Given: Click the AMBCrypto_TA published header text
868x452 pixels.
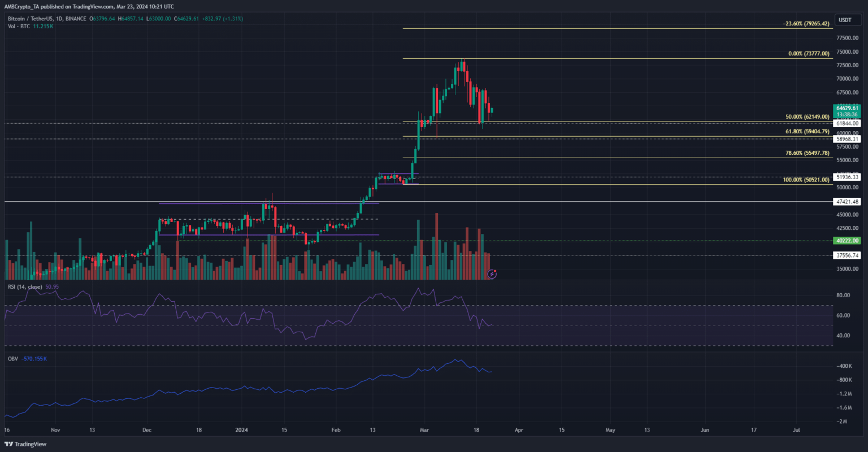Looking at the screenshot, I should [90, 6].
